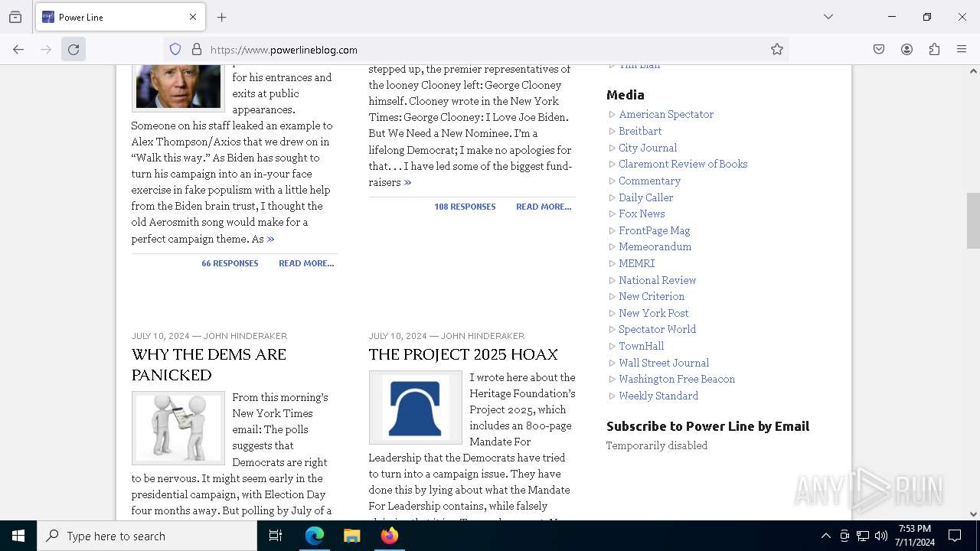Open the taskbar clock and date
This screenshot has height=551, width=980.
pyautogui.click(x=915, y=536)
